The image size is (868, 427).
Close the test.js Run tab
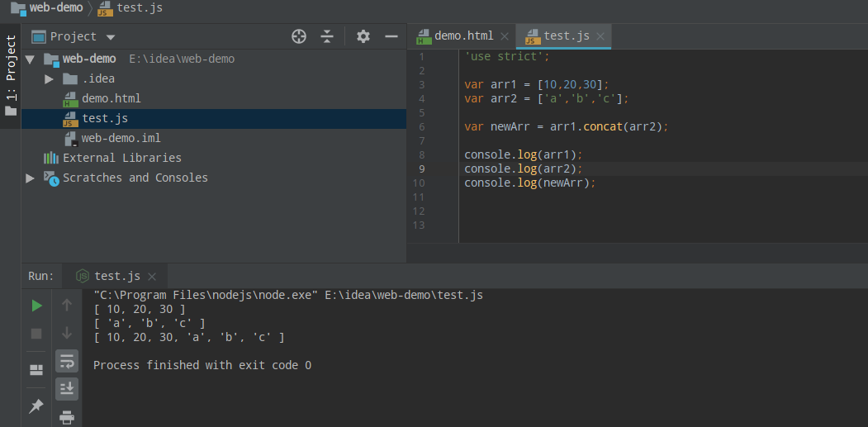[x=152, y=277]
